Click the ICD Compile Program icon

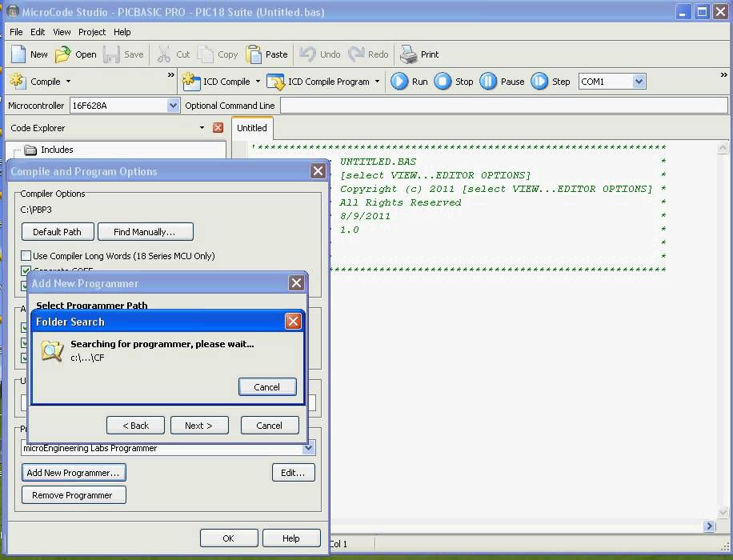point(276,82)
